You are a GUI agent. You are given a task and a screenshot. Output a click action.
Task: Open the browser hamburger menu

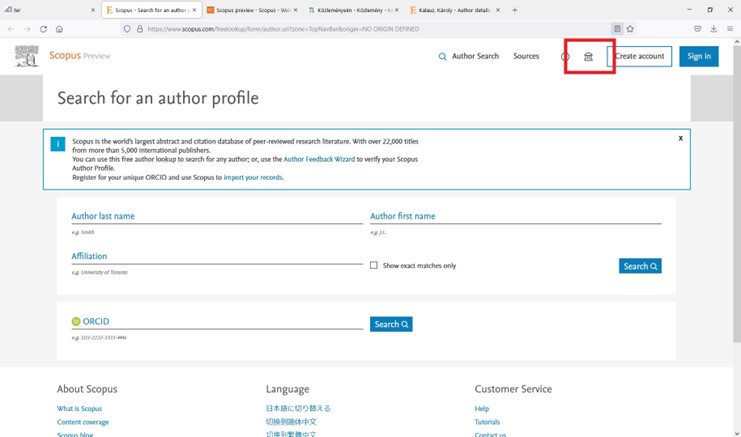tap(730, 29)
